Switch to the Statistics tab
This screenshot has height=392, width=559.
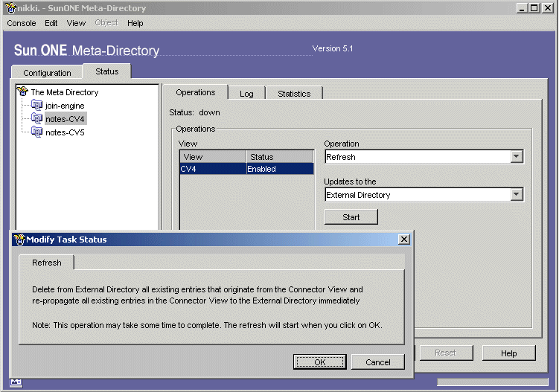pos(294,94)
